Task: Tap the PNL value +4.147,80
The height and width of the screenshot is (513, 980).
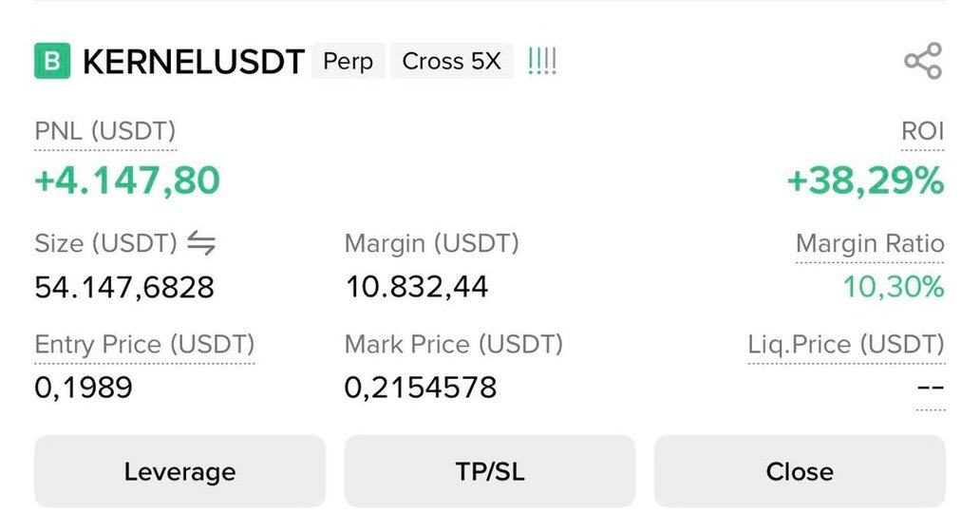Action: pyautogui.click(x=127, y=180)
